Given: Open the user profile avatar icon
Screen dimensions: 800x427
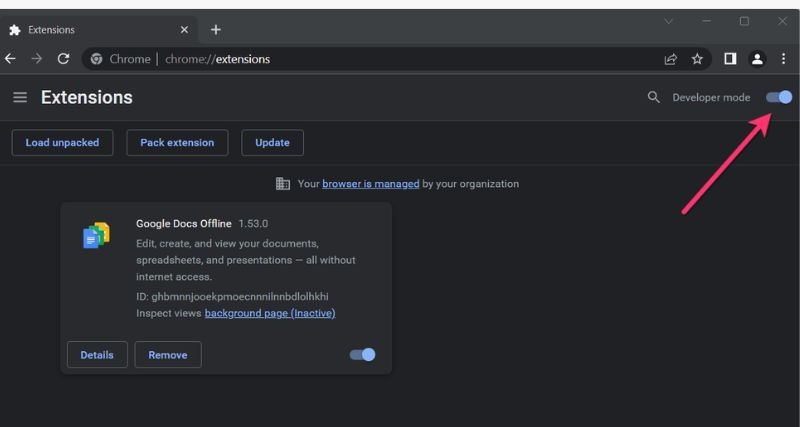Looking at the screenshot, I should pos(757,59).
